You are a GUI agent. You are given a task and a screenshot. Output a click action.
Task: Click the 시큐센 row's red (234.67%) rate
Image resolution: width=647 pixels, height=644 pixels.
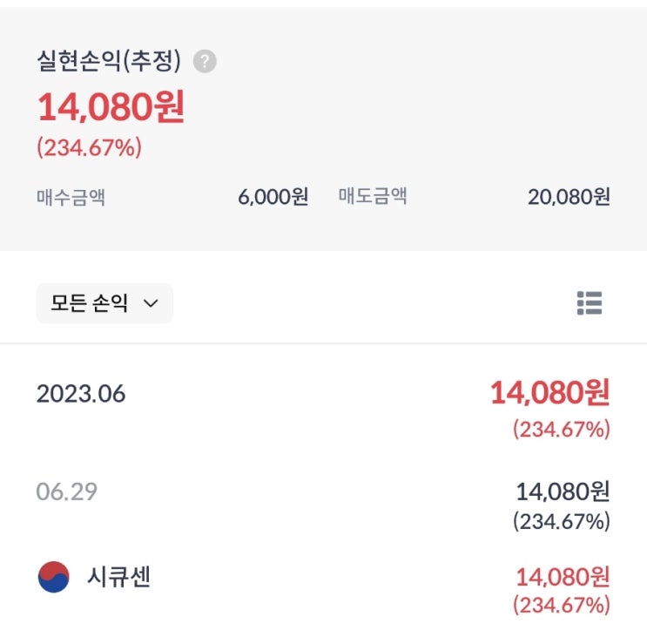pos(561,605)
